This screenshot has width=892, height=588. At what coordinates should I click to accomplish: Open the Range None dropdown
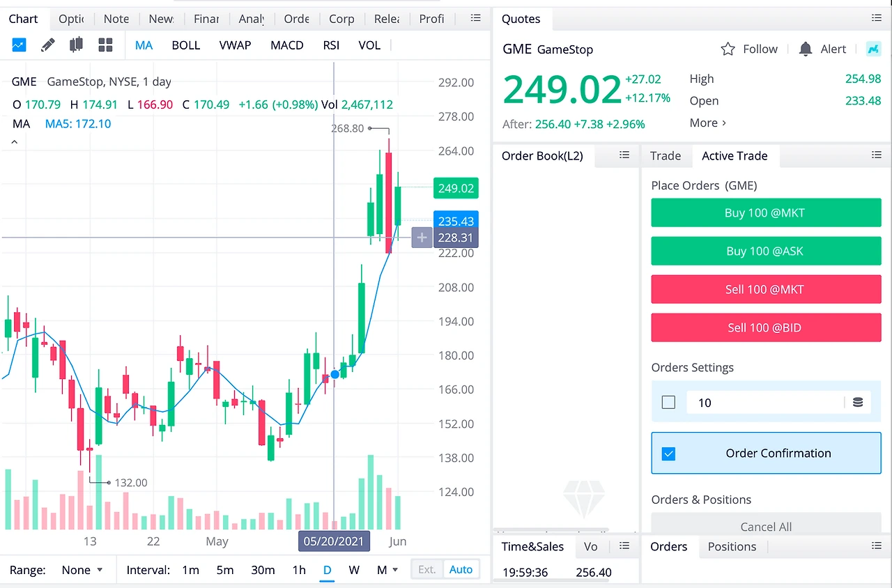coord(82,570)
